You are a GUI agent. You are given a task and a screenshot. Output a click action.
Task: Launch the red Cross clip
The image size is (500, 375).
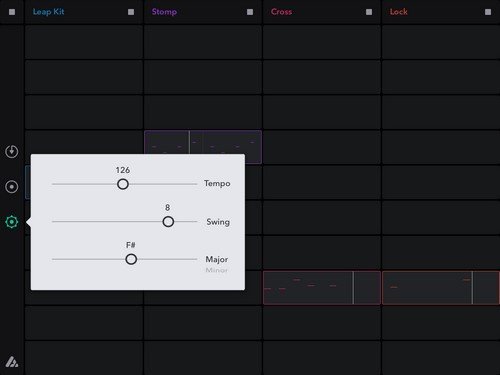coord(322,288)
